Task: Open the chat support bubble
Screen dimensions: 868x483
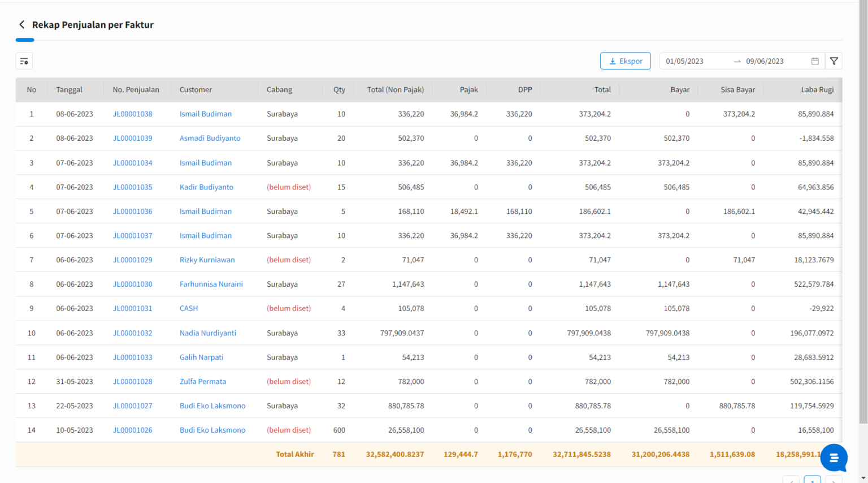Action: 834,458
